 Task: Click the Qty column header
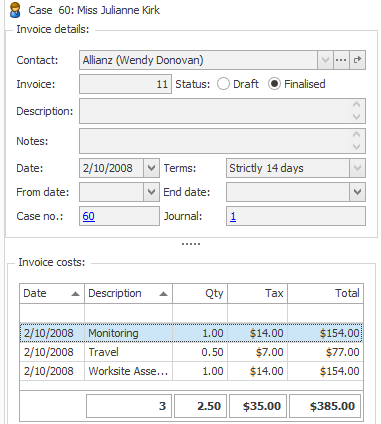[x=200, y=293]
